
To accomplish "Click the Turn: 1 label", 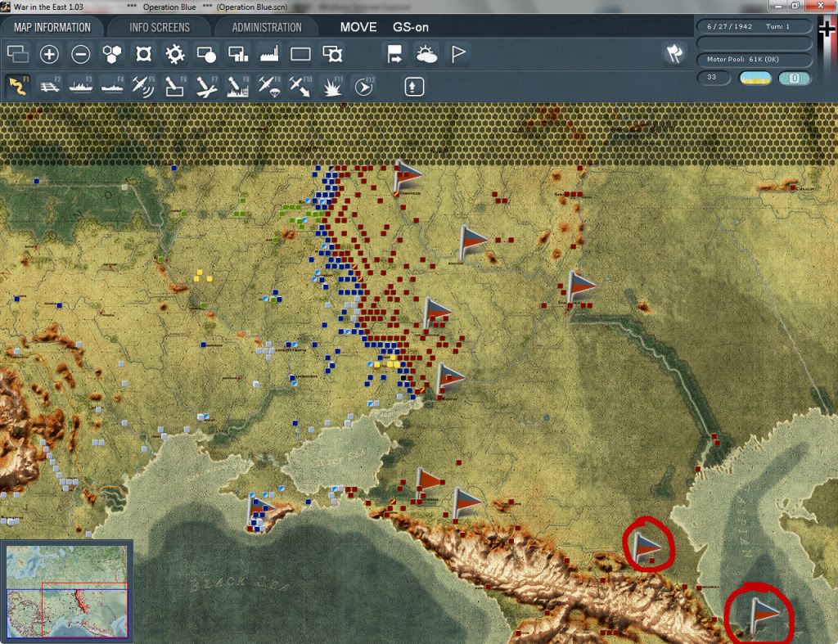I will pos(777,26).
